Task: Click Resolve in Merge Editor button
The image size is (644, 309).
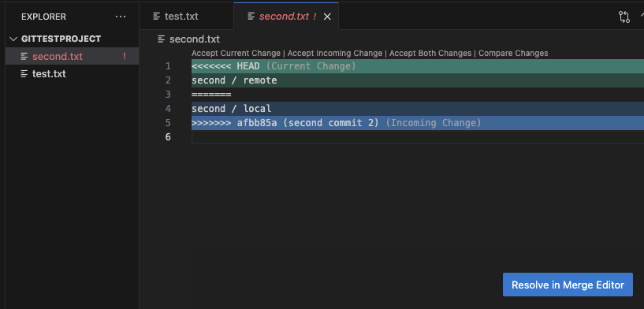Action: click(x=568, y=285)
